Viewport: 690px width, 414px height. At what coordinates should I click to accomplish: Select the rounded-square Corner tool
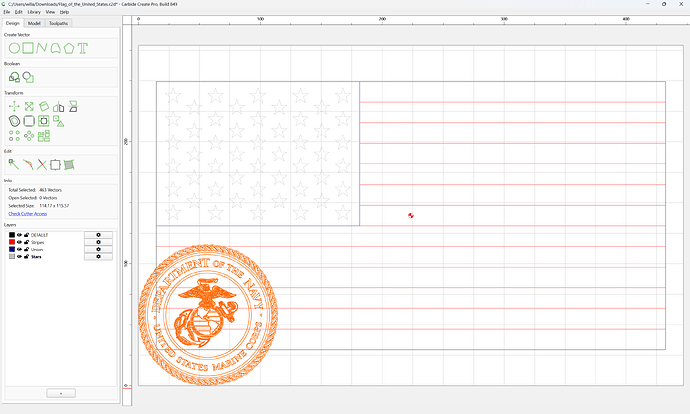pos(29,121)
